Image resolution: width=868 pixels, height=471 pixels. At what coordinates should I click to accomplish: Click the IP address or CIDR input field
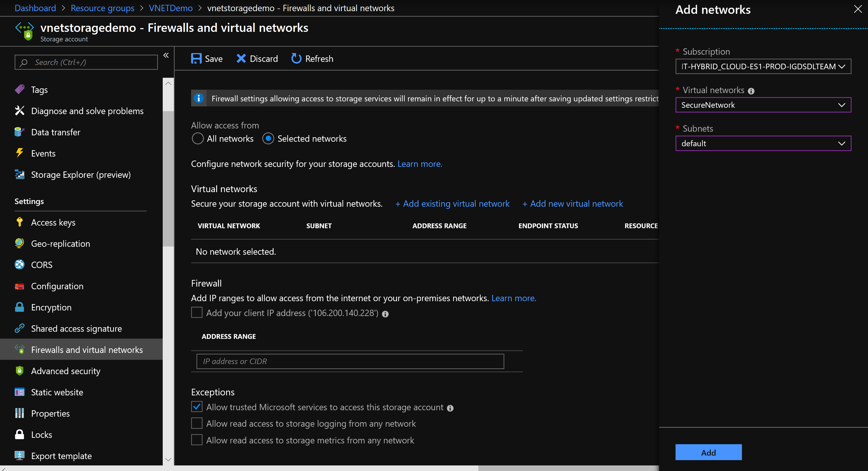click(x=350, y=361)
